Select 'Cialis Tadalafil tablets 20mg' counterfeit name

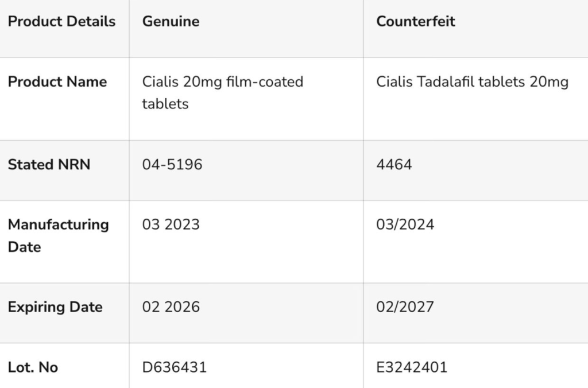472,82
